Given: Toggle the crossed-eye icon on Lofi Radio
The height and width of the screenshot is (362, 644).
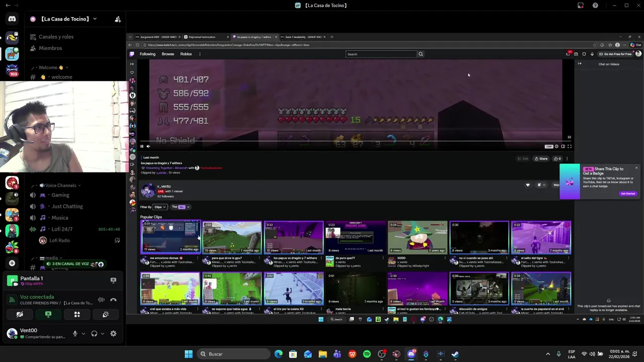Looking at the screenshot, I should pos(117,240).
